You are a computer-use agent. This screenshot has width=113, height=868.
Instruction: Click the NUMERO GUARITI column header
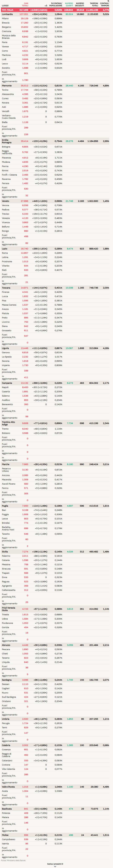pos(69,4)
